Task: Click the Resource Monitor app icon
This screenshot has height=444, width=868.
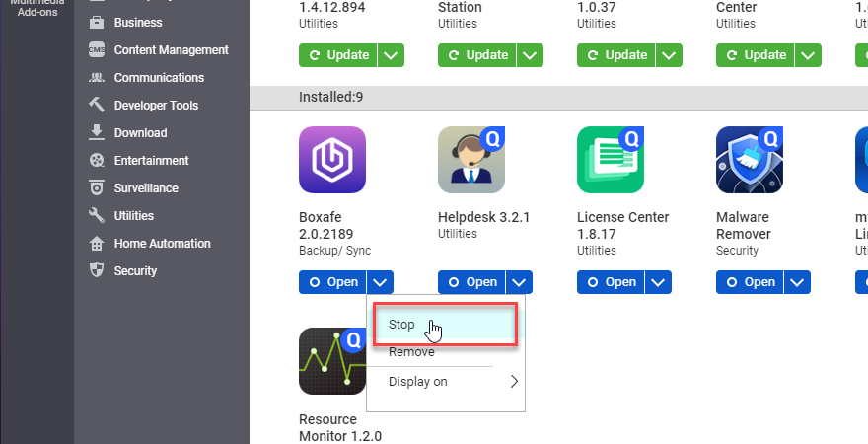Action: pos(332,361)
